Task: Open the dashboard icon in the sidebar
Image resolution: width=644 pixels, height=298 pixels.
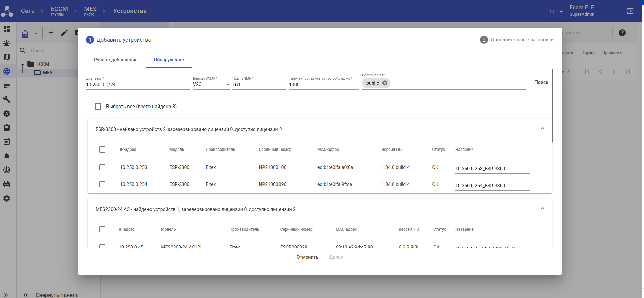Action: point(7,29)
